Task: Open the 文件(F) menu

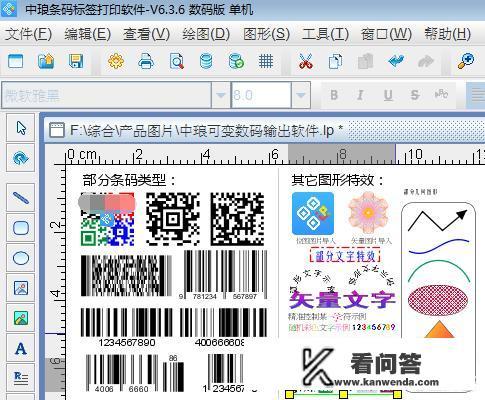Action: 28,34
